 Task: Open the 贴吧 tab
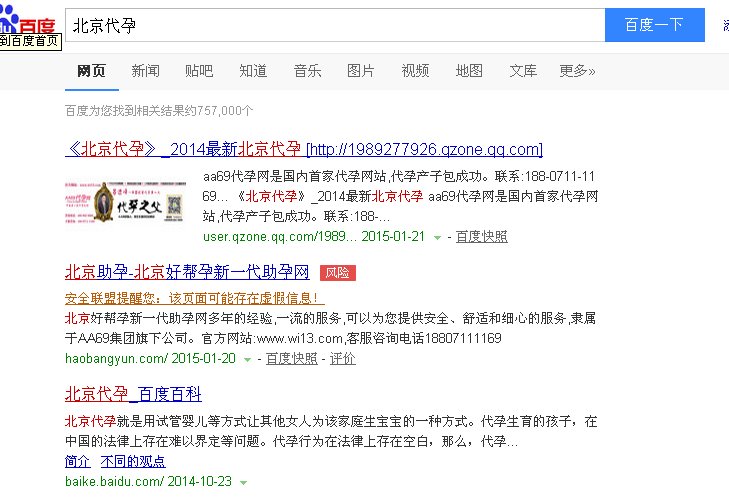pyautogui.click(x=199, y=71)
